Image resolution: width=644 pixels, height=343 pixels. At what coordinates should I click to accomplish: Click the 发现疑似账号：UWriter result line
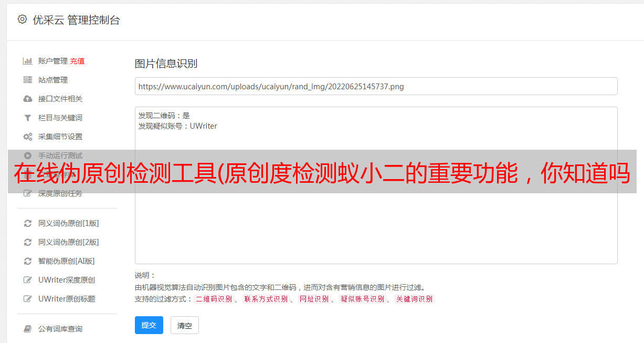(177, 126)
